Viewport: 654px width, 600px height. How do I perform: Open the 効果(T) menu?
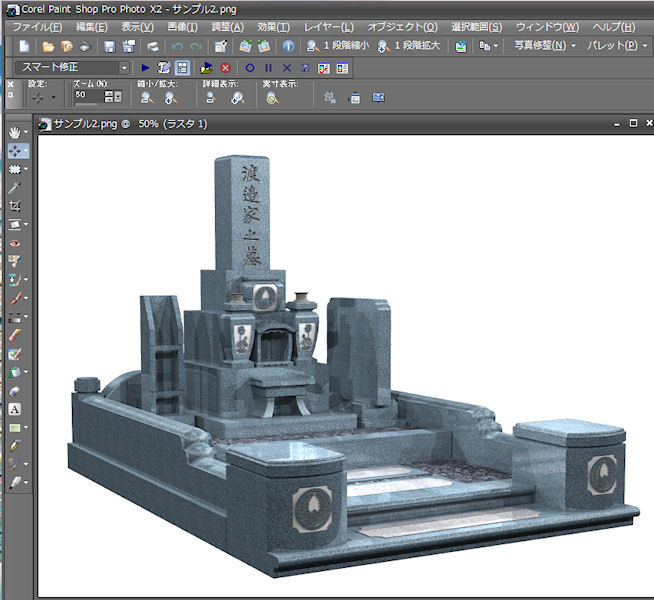[x=273, y=27]
